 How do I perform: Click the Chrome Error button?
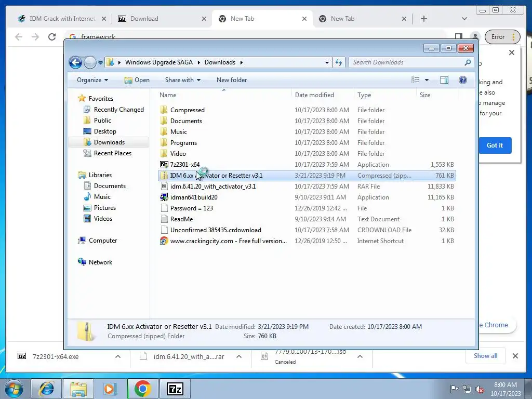click(x=502, y=37)
